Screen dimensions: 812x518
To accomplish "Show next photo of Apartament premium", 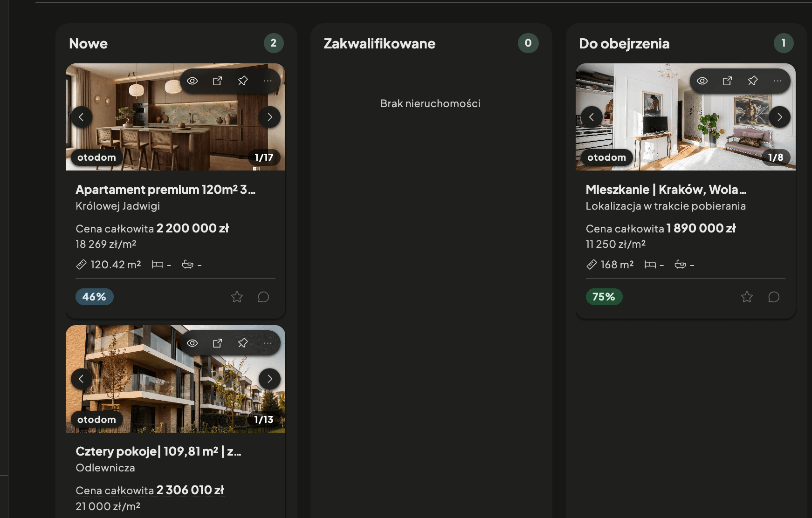I will [269, 117].
